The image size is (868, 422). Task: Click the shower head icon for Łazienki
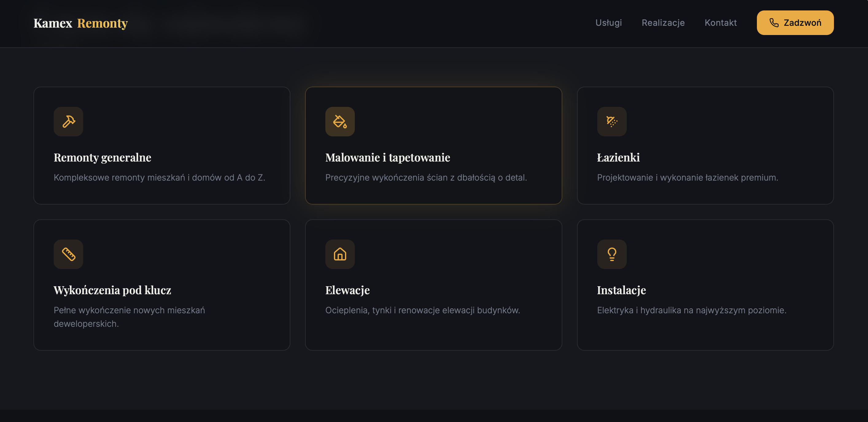click(612, 122)
